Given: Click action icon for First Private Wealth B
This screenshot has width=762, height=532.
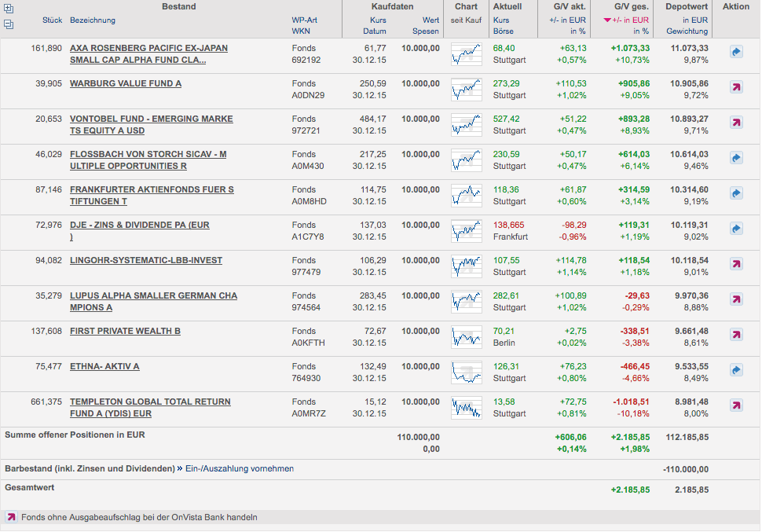Looking at the screenshot, I should 736,335.
